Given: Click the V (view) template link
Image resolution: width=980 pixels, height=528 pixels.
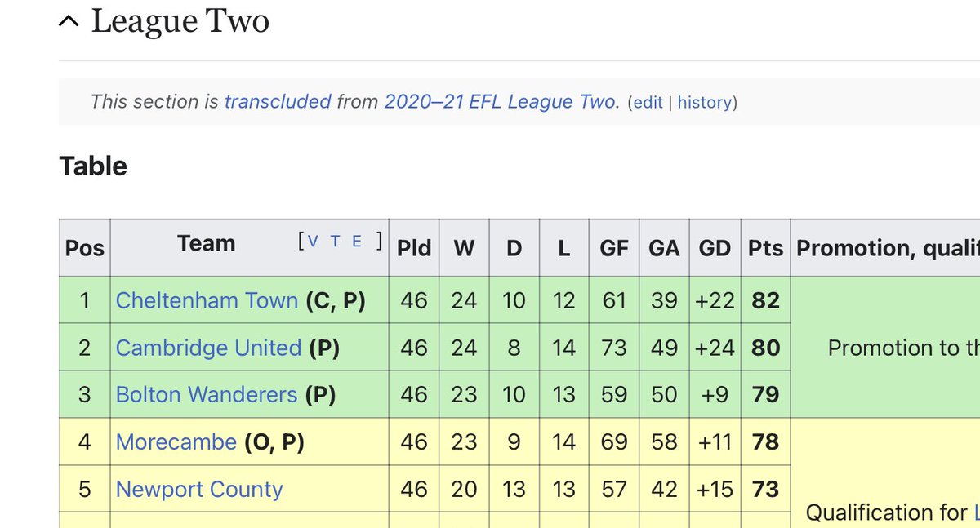Looking at the screenshot, I should coord(314,240).
